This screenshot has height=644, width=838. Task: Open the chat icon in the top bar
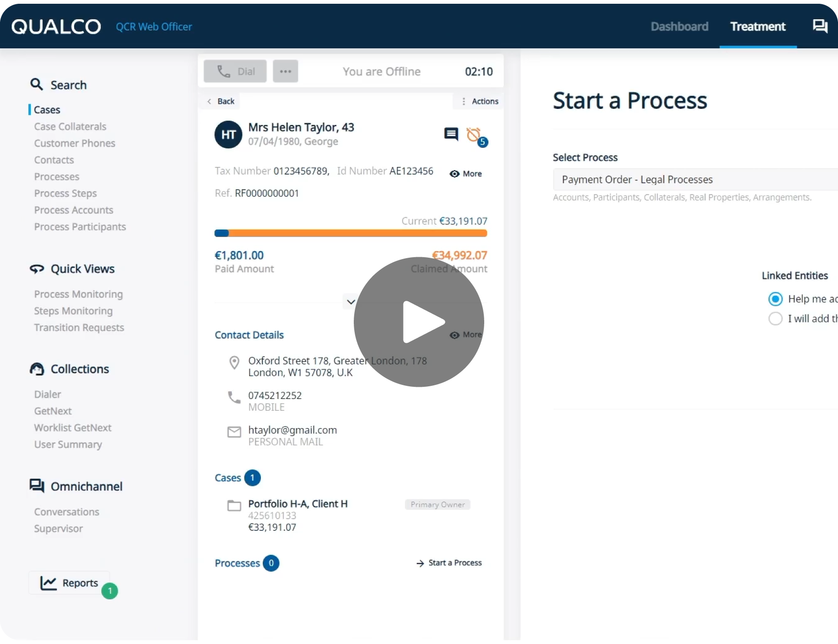[819, 26]
